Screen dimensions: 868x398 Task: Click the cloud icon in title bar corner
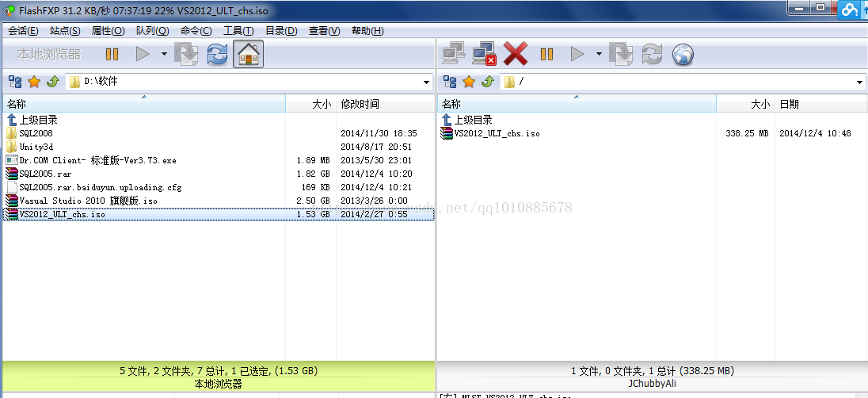tap(851, 10)
